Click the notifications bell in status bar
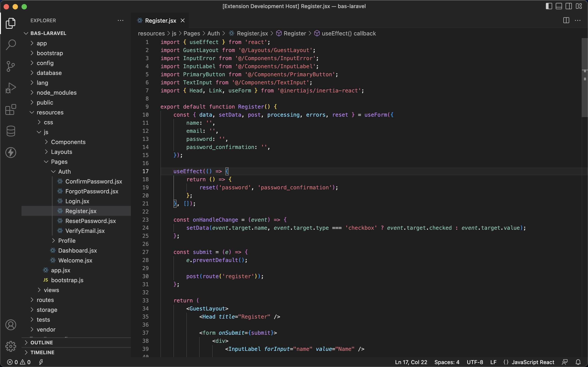The height and width of the screenshot is (367, 588). [x=578, y=362]
